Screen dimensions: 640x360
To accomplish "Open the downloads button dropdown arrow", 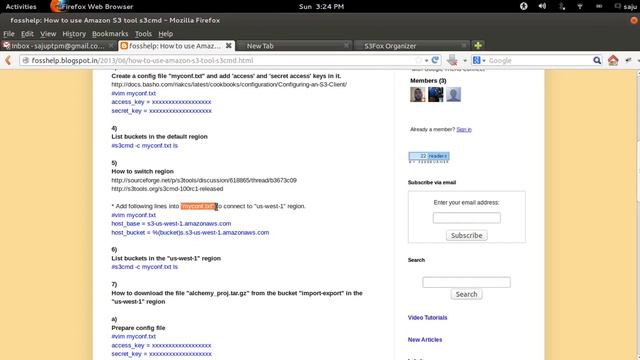I will 465,60.
